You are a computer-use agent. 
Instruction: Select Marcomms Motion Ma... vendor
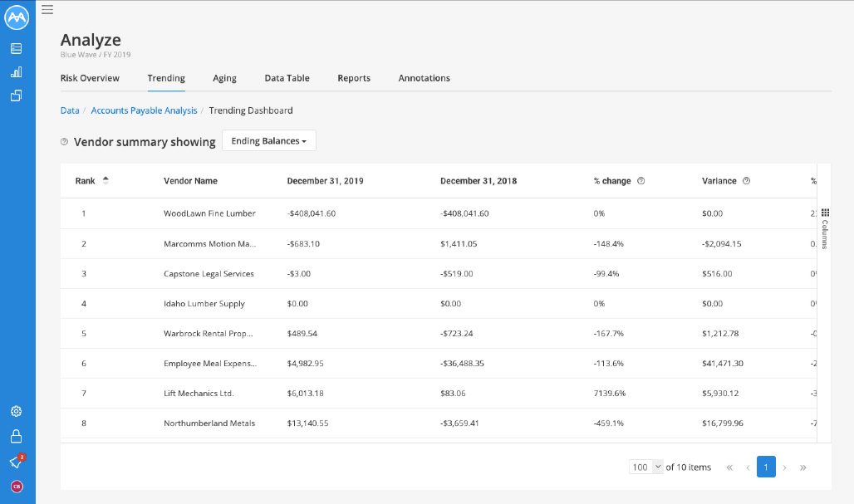point(209,244)
